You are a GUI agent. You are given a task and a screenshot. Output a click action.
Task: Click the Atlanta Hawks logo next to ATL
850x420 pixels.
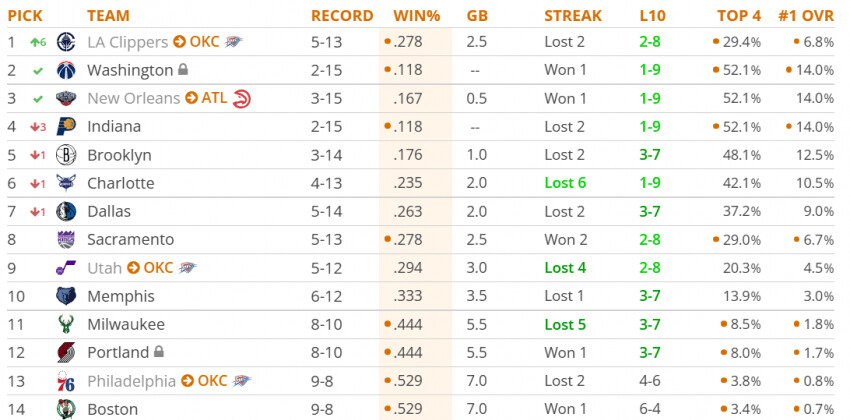(241, 98)
